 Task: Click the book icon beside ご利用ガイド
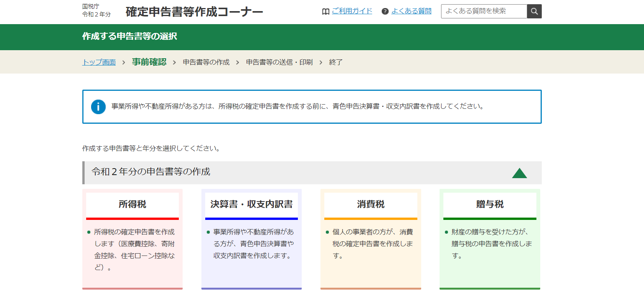[x=326, y=11]
